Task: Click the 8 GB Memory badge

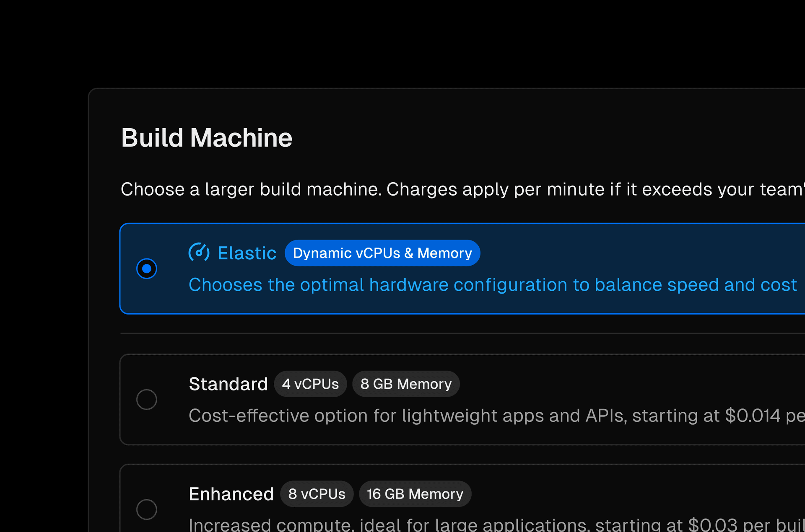Action: pyautogui.click(x=406, y=384)
